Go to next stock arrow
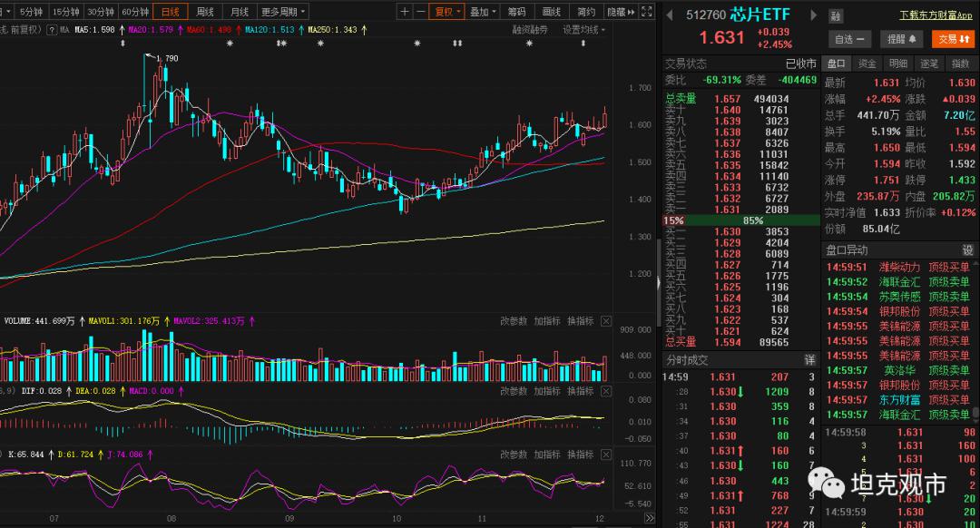 pyautogui.click(x=813, y=15)
